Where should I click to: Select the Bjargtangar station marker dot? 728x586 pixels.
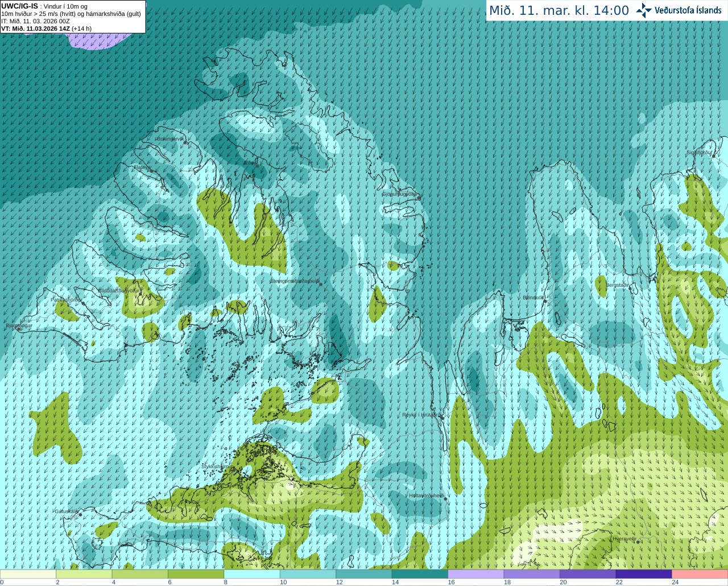coord(18,329)
